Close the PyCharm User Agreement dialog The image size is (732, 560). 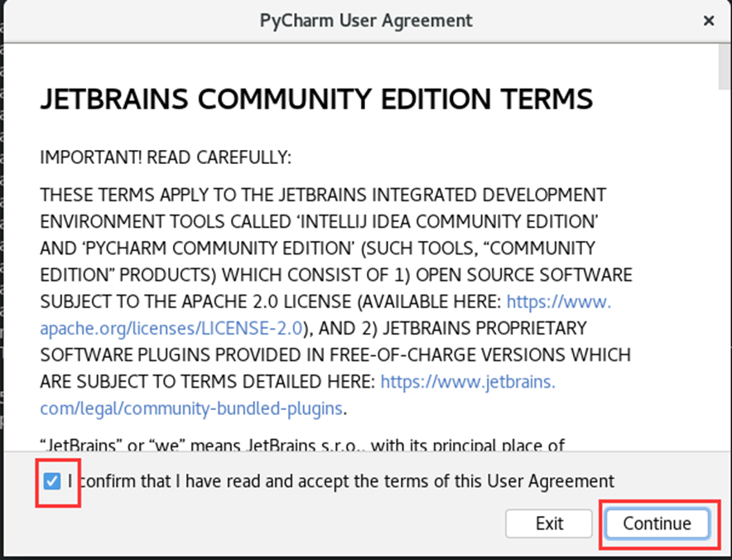(x=709, y=21)
